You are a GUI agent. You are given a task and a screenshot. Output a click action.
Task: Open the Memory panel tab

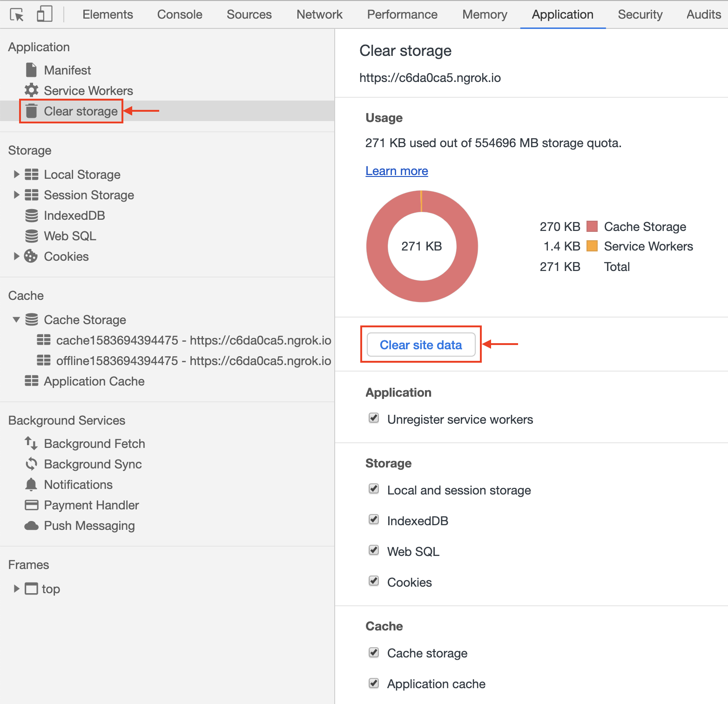tap(485, 14)
